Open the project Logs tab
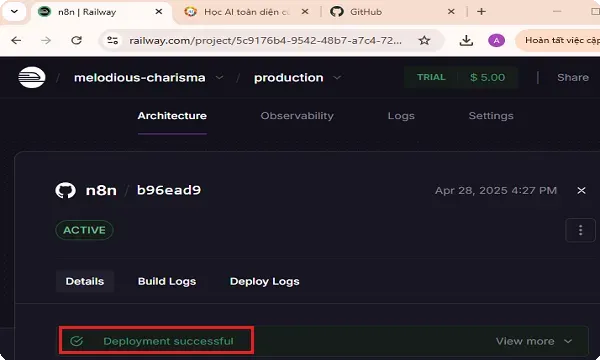Image resolution: width=600 pixels, height=360 pixels. pyautogui.click(x=401, y=116)
